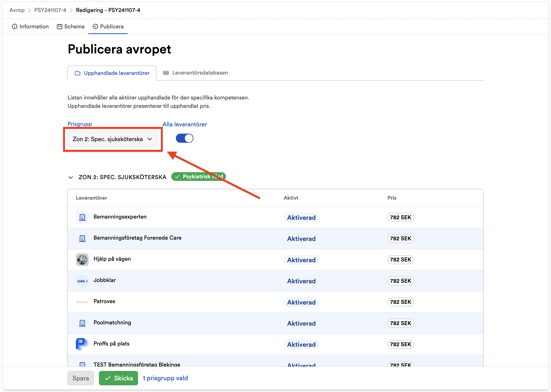Image resolution: width=551 pixels, height=392 pixels.
Task: Select the Upphandlade leverantörer tab
Action: pyautogui.click(x=112, y=73)
